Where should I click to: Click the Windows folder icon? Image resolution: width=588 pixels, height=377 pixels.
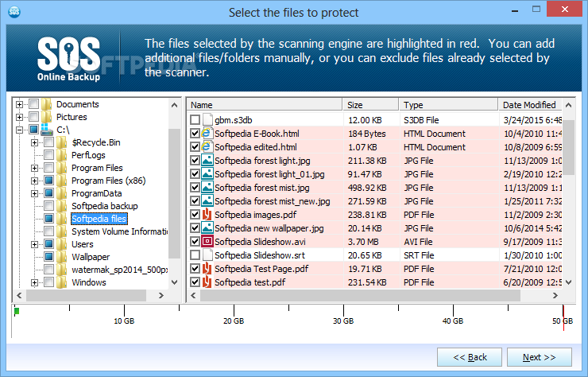pos(61,282)
